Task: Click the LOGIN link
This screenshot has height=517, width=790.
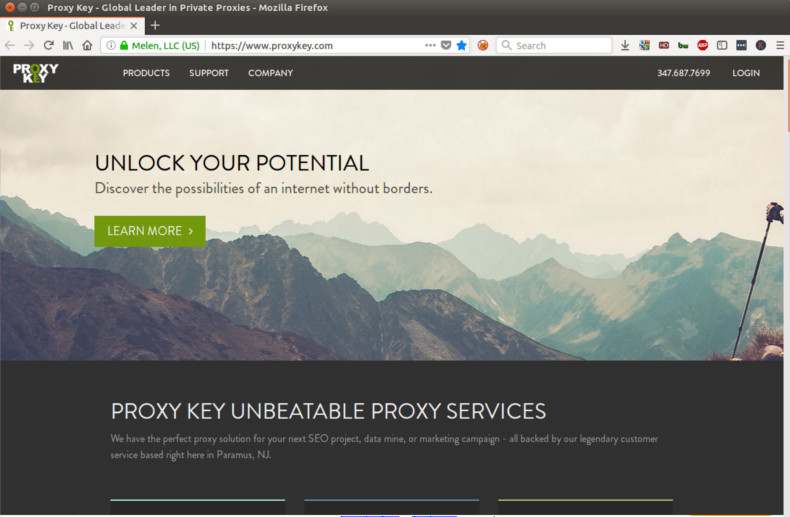Action: point(746,73)
